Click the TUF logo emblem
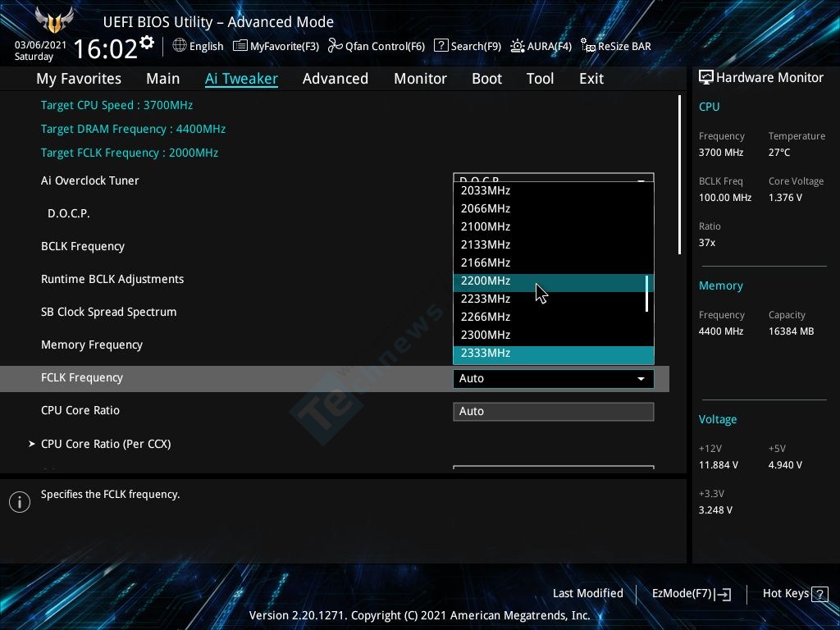Screen dimensions: 840x630 tap(54, 20)
